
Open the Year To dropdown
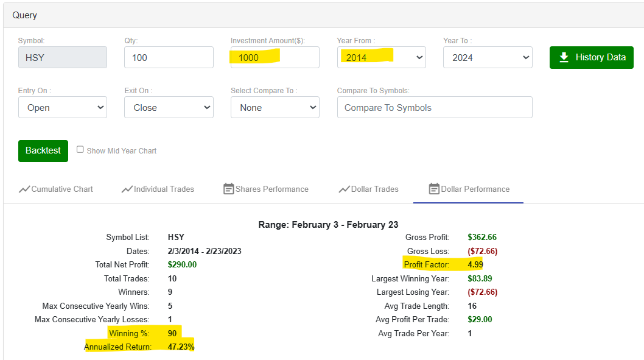[x=488, y=57]
